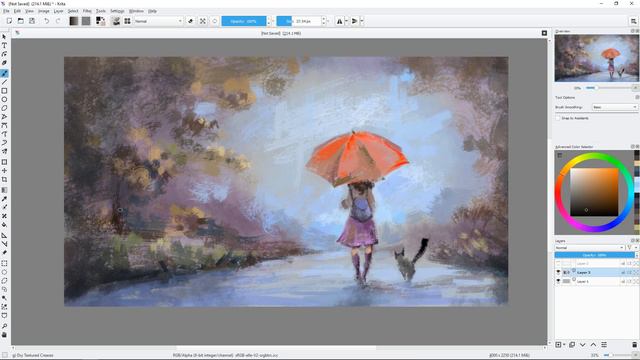
Task: Open the File menu
Action: click(6, 11)
